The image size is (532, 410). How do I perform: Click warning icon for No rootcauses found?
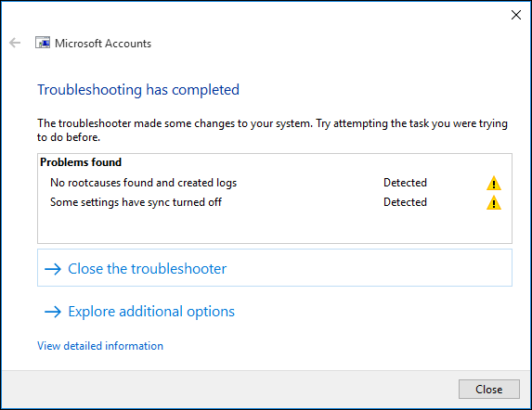pos(494,184)
